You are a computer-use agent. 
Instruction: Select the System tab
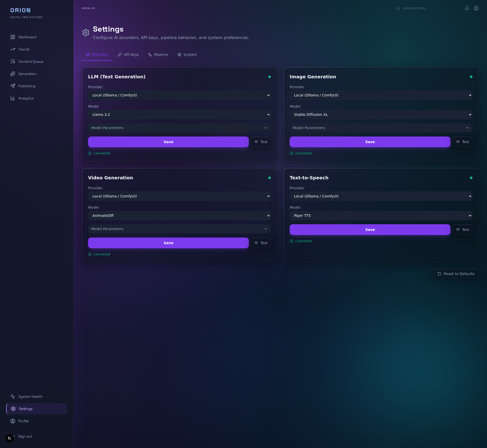click(x=187, y=55)
